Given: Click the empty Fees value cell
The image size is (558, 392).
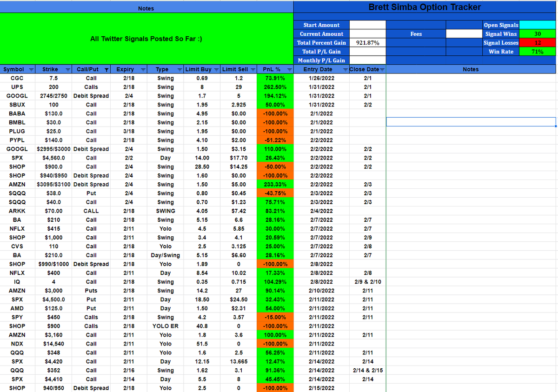Looking at the screenshot, I should point(465,33).
